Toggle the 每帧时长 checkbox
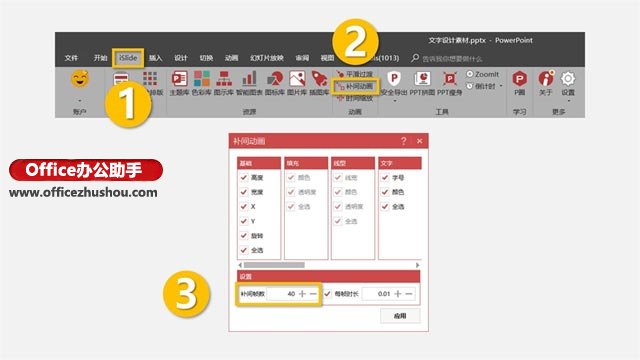 tap(327, 293)
